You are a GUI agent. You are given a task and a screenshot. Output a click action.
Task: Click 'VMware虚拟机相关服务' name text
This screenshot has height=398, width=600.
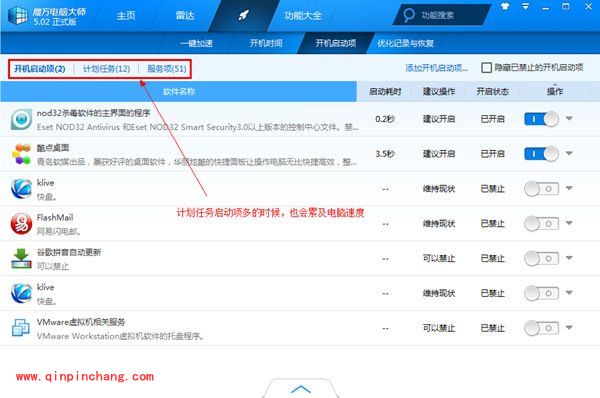pyautogui.click(x=81, y=322)
